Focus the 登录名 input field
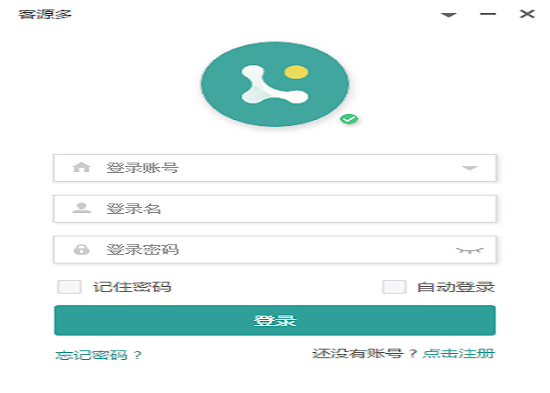 [x=275, y=209]
